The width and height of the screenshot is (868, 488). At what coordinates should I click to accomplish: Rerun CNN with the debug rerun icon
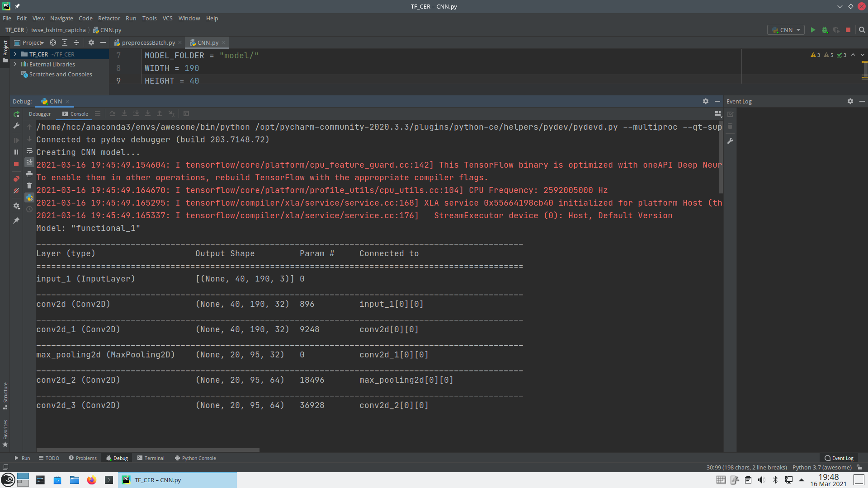pyautogui.click(x=16, y=114)
